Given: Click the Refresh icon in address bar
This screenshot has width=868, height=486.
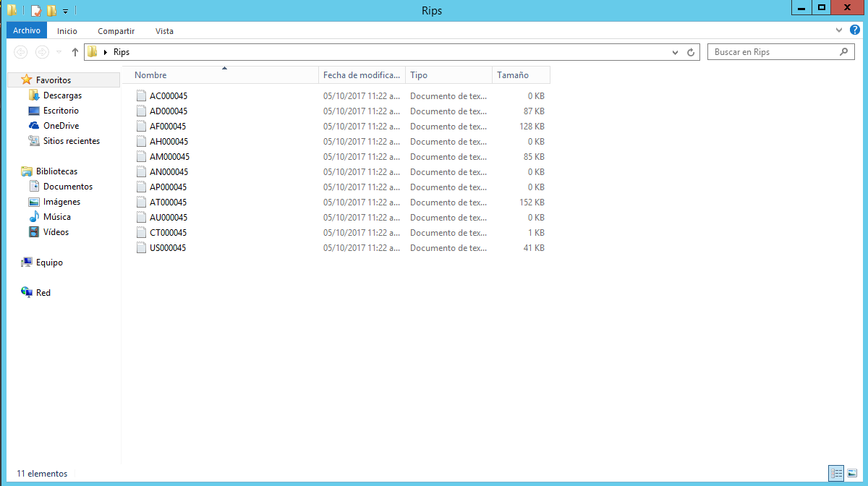Looking at the screenshot, I should pos(691,52).
